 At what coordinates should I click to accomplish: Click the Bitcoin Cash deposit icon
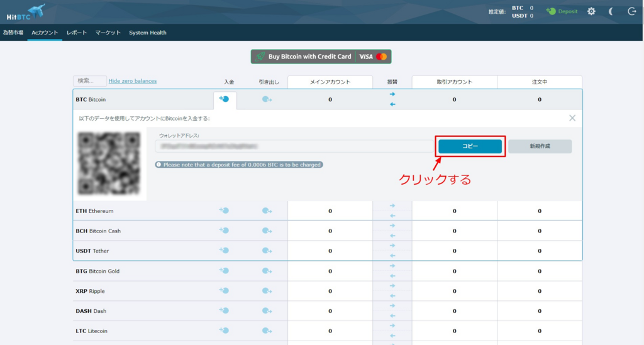tap(224, 231)
